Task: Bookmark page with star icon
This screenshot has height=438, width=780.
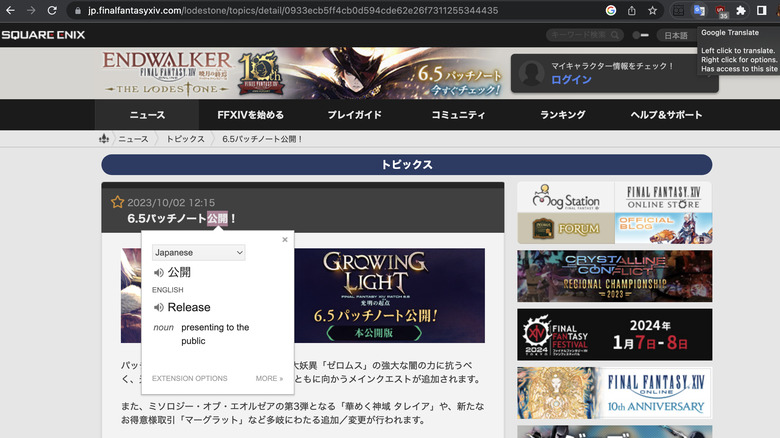Action: pos(652,10)
